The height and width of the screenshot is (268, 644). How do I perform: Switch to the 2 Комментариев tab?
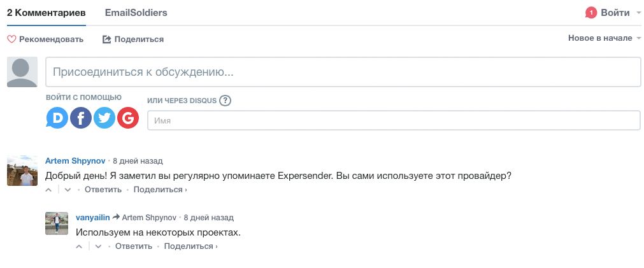pos(47,13)
